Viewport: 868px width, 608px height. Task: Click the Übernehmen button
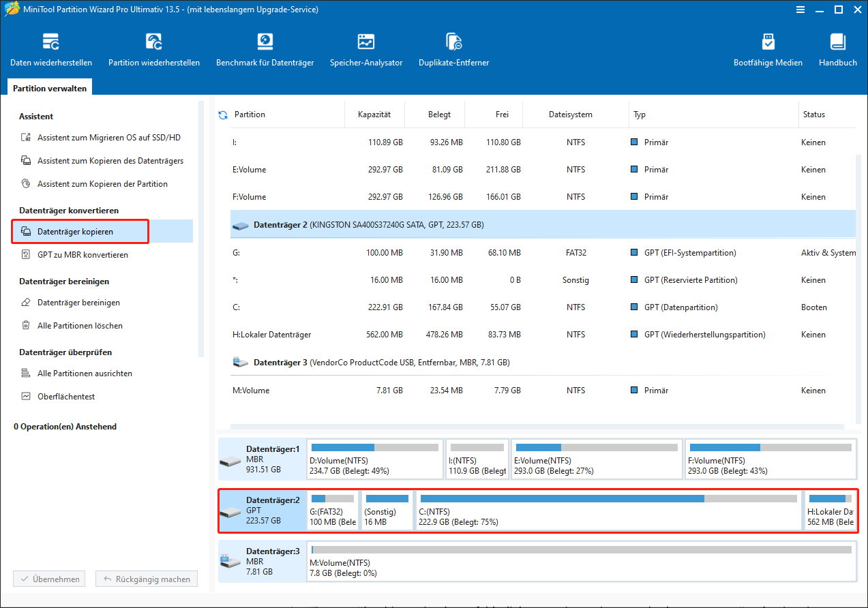[x=48, y=579]
